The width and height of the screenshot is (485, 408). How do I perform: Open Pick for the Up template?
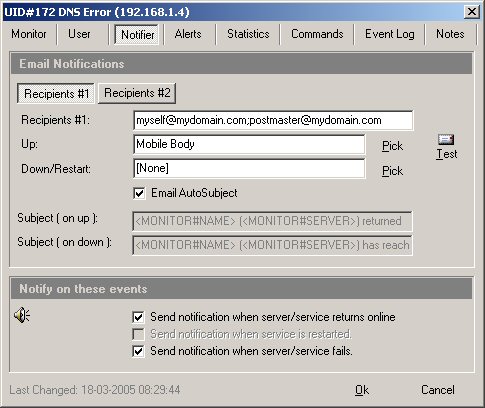[x=392, y=146]
